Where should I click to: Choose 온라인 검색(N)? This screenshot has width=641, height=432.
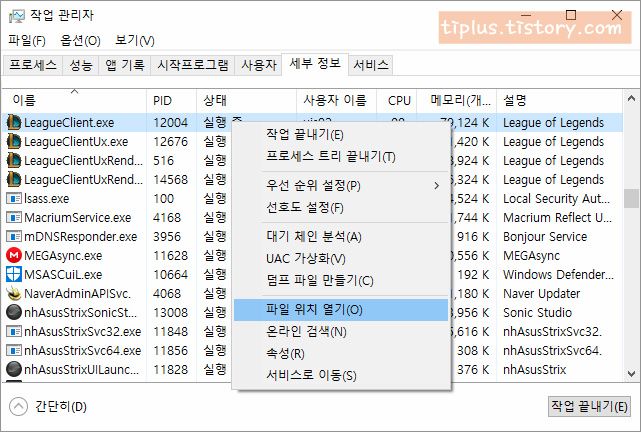(x=341, y=331)
